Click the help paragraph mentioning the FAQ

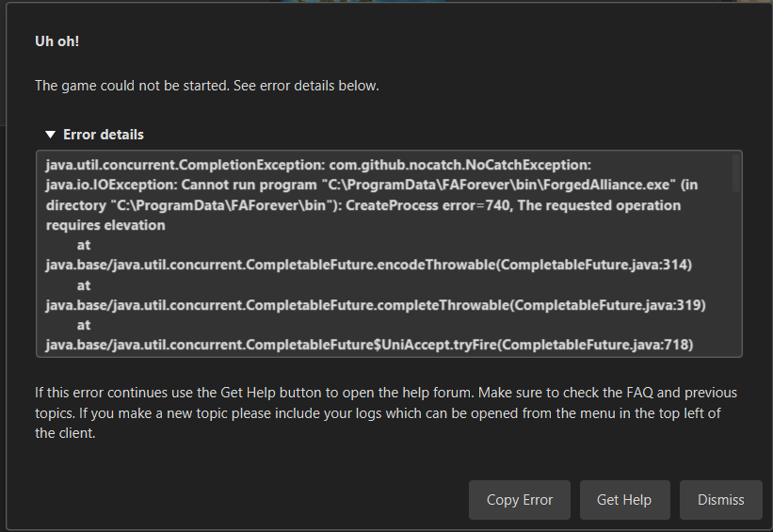(x=386, y=412)
